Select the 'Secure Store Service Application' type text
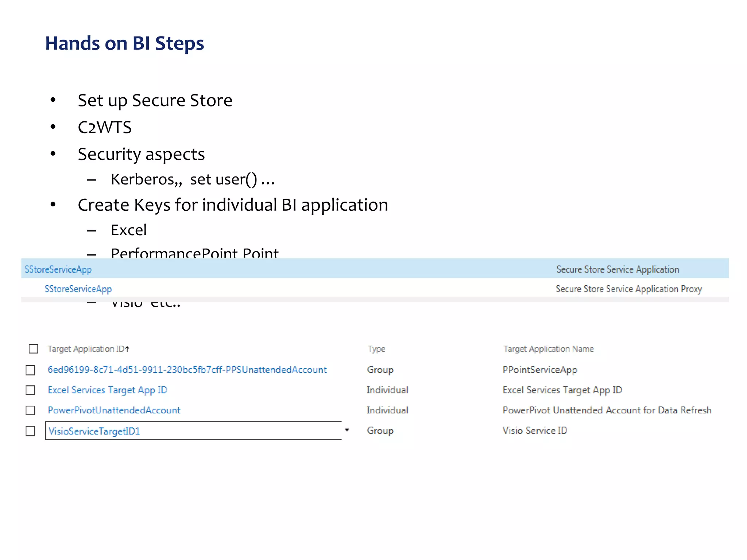 tap(618, 269)
